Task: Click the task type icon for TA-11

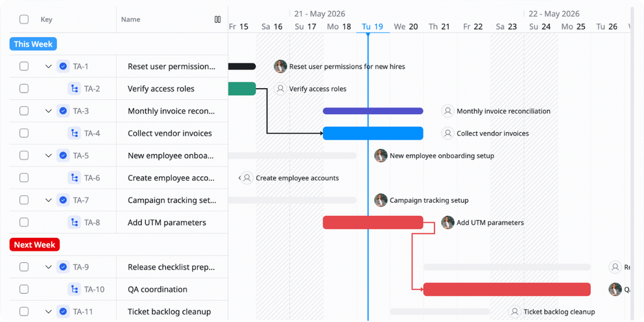Action: (x=63, y=312)
